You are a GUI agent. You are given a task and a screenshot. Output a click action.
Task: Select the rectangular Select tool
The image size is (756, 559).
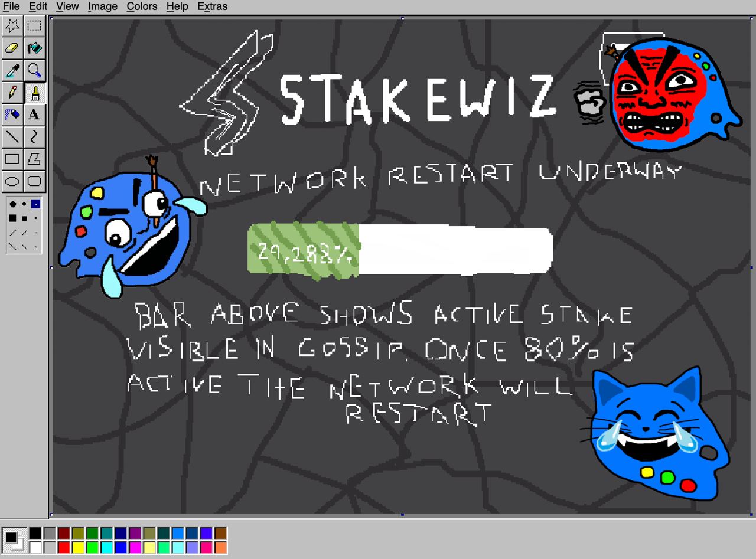pyautogui.click(x=34, y=25)
